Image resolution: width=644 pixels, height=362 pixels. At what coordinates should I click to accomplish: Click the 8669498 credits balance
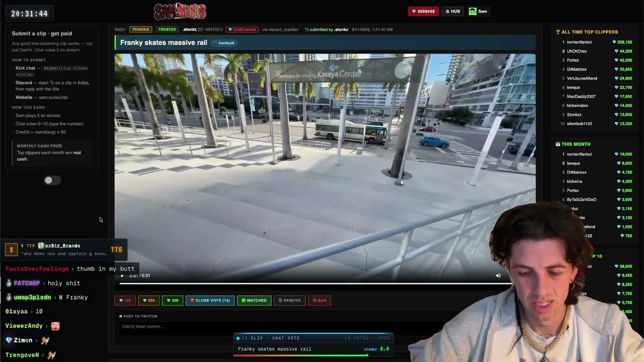pyautogui.click(x=423, y=12)
